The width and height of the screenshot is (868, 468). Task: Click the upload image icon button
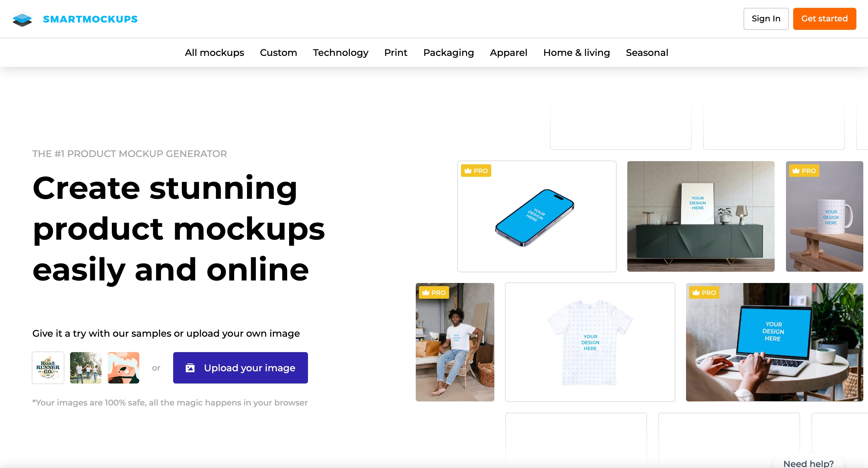click(x=190, y=367)
